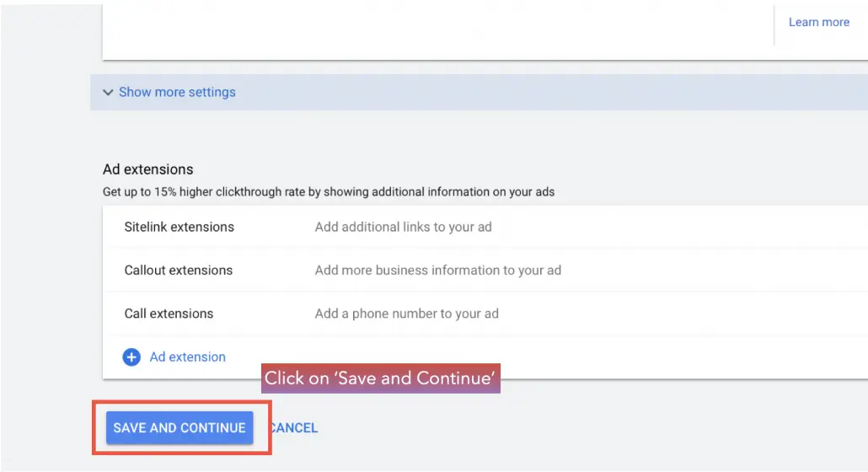
Task: Click the Cancel button
Action: pyautogui.click(x=293, y=427)
